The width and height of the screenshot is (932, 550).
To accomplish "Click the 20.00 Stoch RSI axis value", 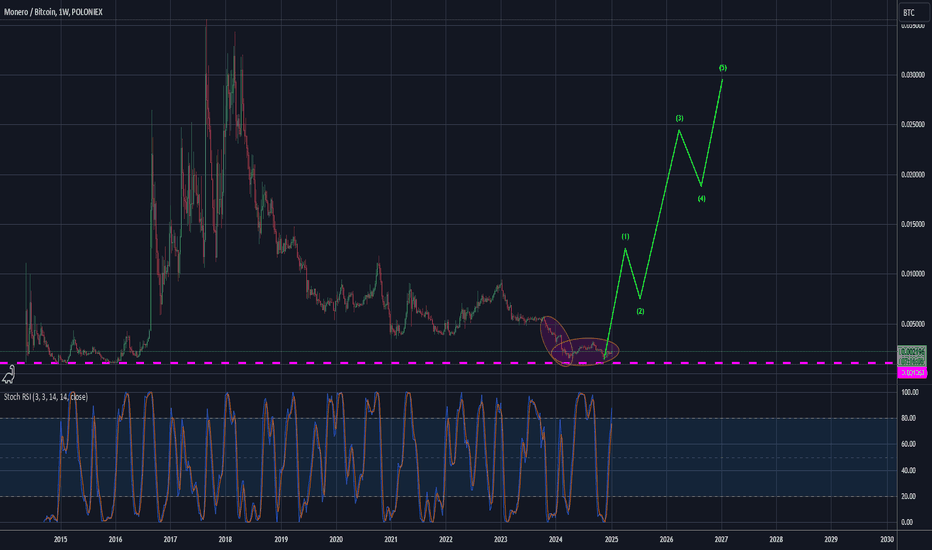I will [x=908, y=496].
